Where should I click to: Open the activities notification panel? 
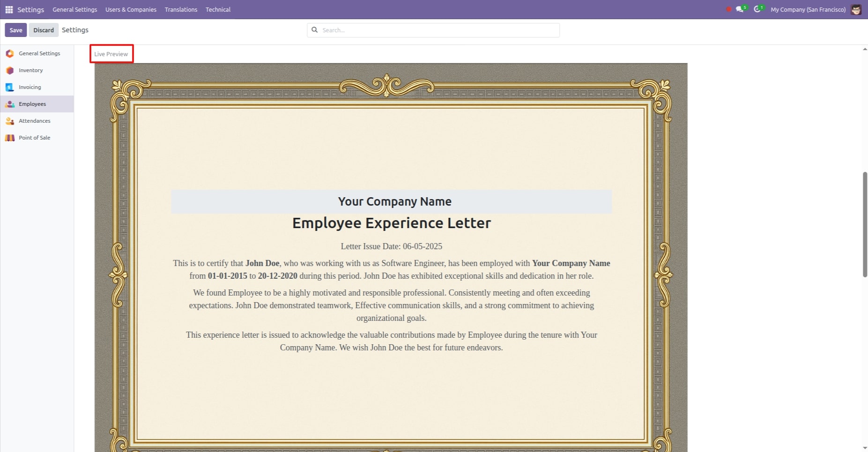coord(757,9)
